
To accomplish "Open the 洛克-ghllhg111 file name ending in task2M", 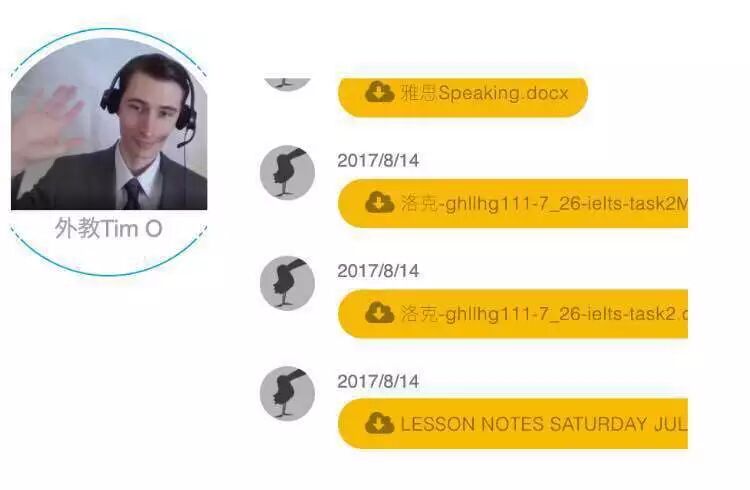I will (x=544, y=203).
